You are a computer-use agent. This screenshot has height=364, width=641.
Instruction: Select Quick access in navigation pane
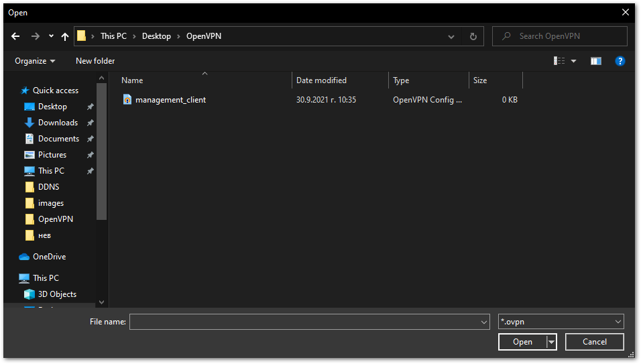point(56,90)
